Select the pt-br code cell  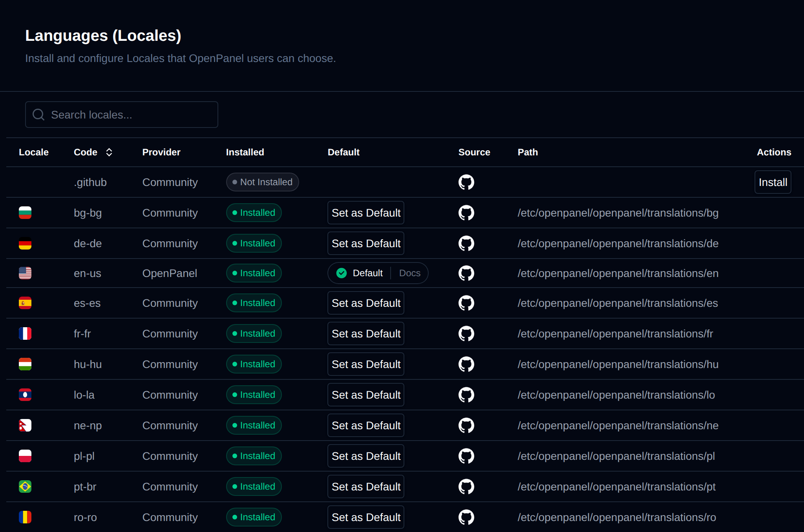[85, 486]
